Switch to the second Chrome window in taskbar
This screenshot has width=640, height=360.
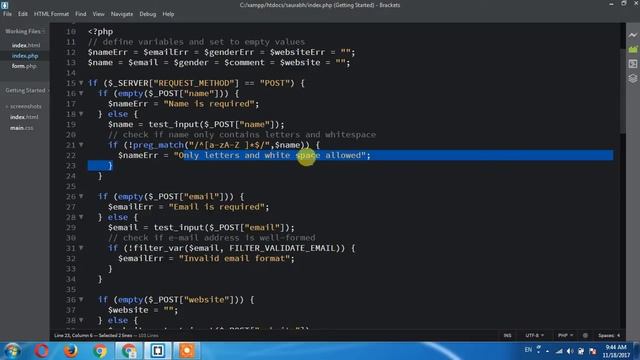pos(129,351)
